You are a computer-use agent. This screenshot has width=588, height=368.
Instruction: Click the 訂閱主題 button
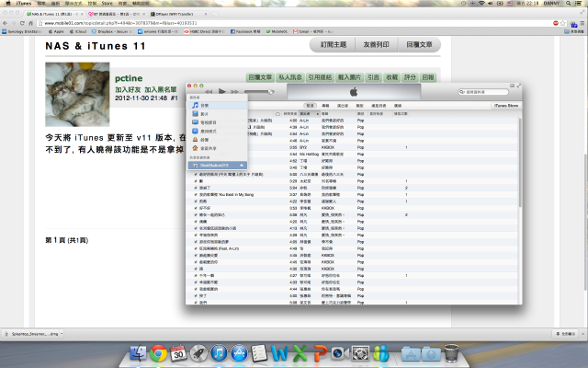(x=333, y=45)
